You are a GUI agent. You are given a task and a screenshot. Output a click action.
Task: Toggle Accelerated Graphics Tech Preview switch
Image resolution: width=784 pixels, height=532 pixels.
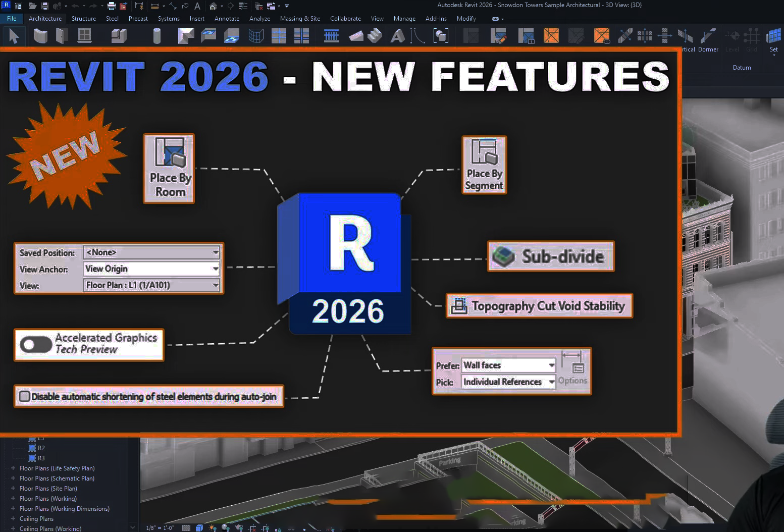tap(36, 345)
